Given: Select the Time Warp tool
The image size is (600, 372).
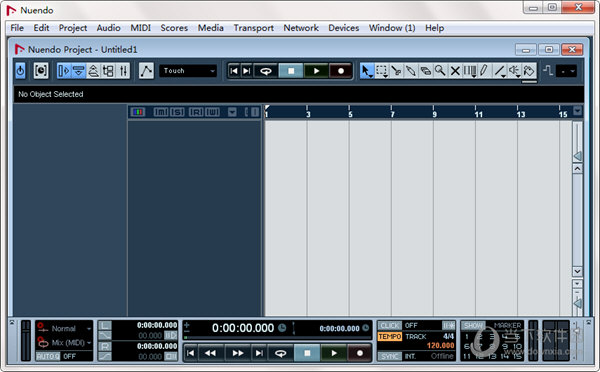Looking at the screenshot, I should pos(470,71).
